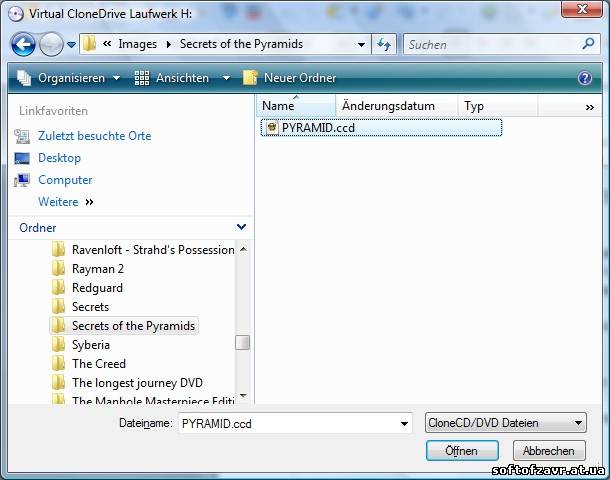Click the folder tree scroll down arrow
This screenshot has height=480, width=610.
point(243,396)
